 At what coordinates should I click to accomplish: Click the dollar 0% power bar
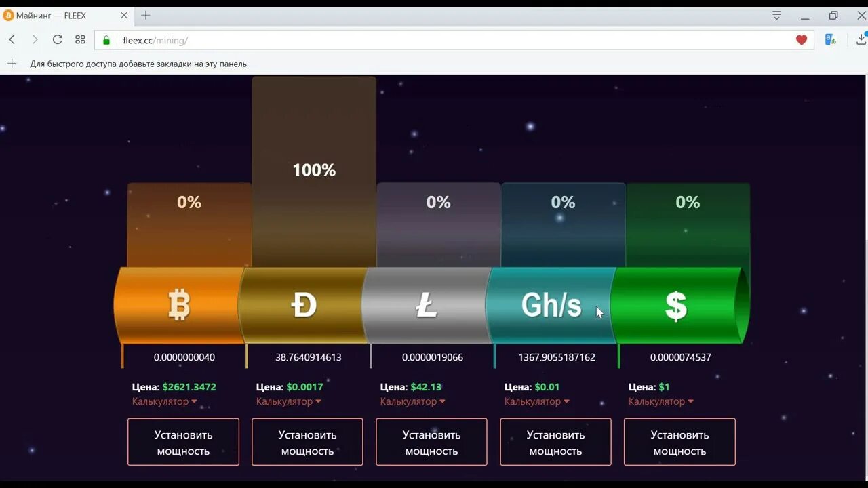click(688, 225)
